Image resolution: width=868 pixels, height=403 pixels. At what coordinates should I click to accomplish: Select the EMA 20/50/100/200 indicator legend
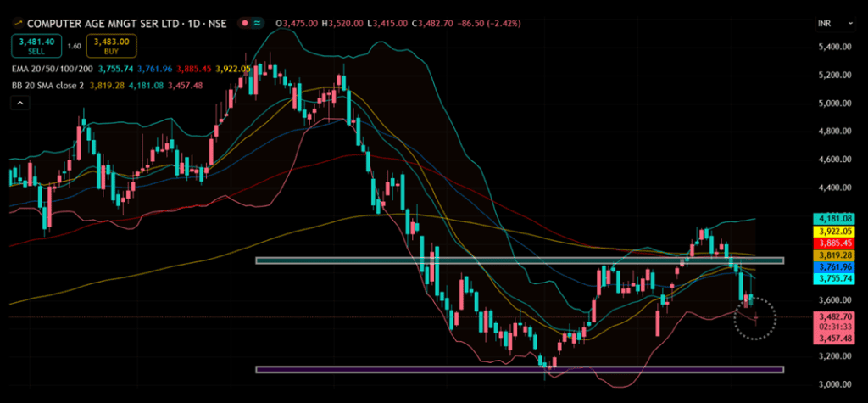pyautogui.click(x=53, y=69)
